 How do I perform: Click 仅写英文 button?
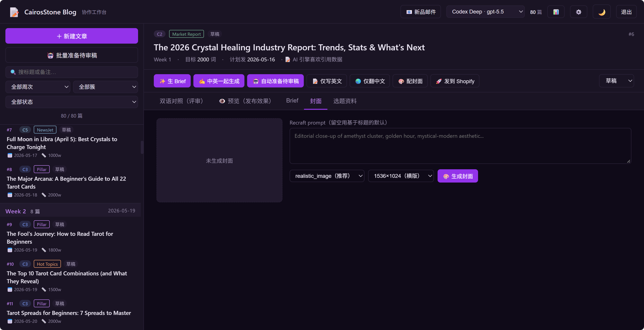(x=327, y=81)
